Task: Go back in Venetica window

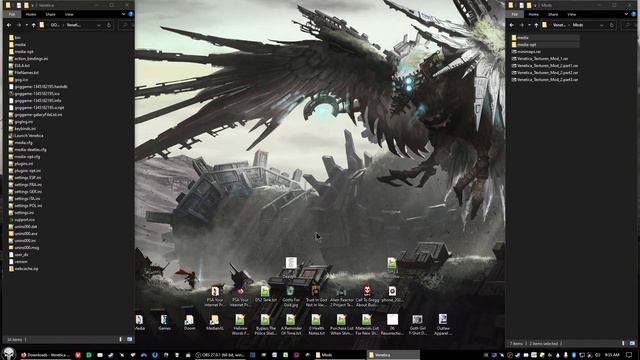Action: pos(9,25)
